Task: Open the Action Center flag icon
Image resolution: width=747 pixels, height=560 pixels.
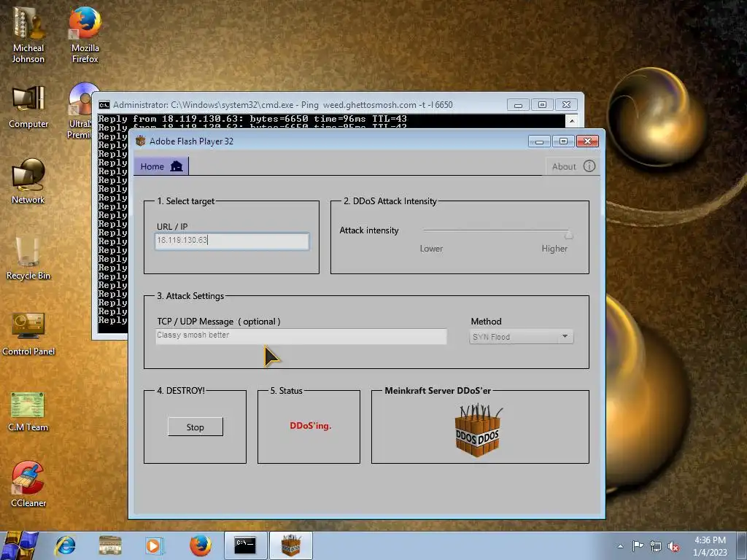Action: 638,546
